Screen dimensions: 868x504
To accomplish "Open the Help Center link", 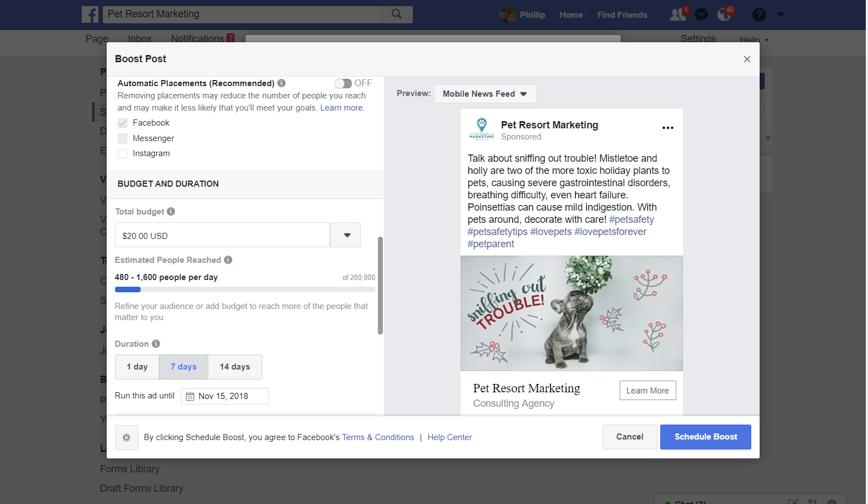I will click(x=450, y=437).
